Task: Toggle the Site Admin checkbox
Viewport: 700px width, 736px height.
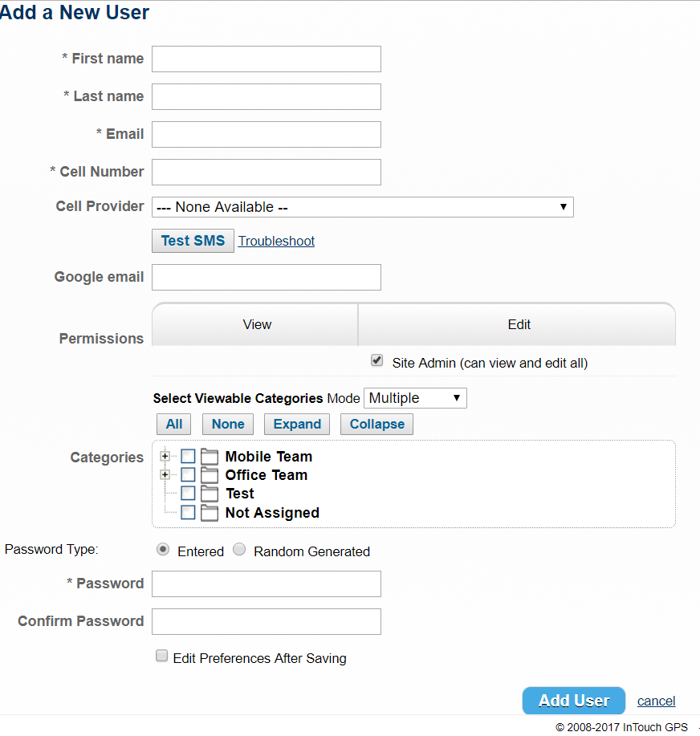Action: tap(376, 360)
